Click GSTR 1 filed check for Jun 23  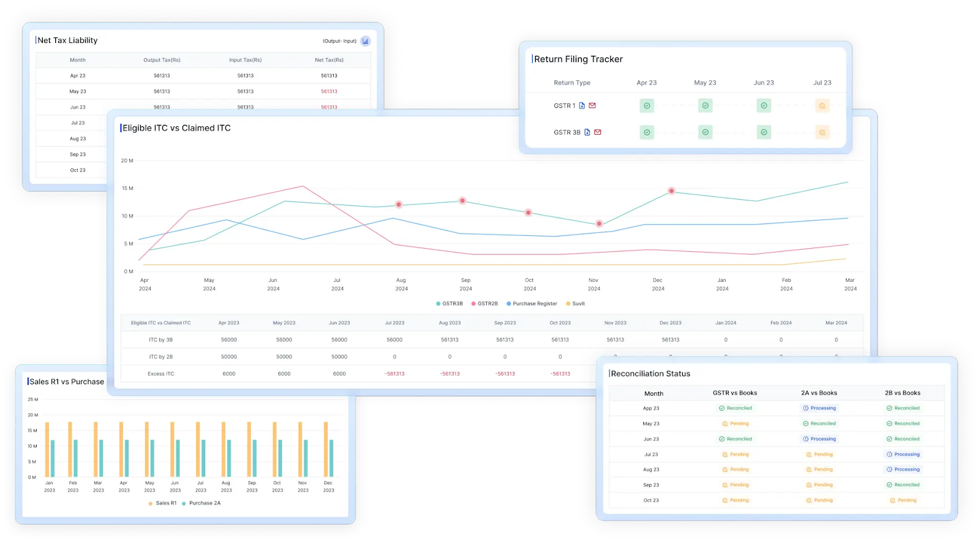point(764,105)
